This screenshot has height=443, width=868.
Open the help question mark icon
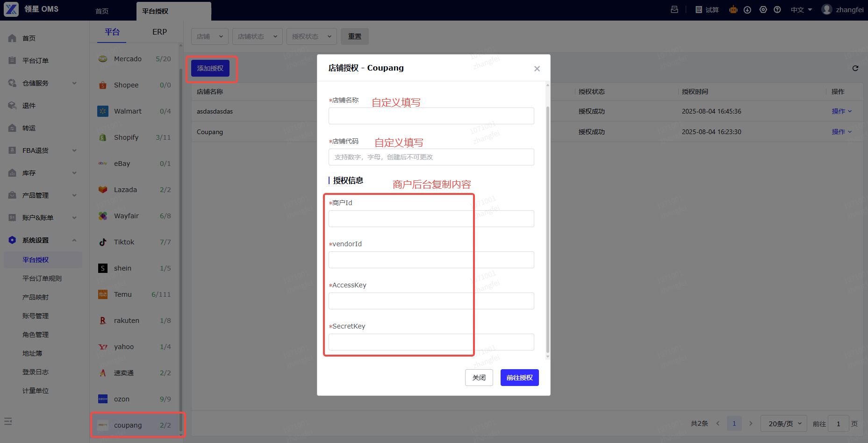tap(777, 10)
